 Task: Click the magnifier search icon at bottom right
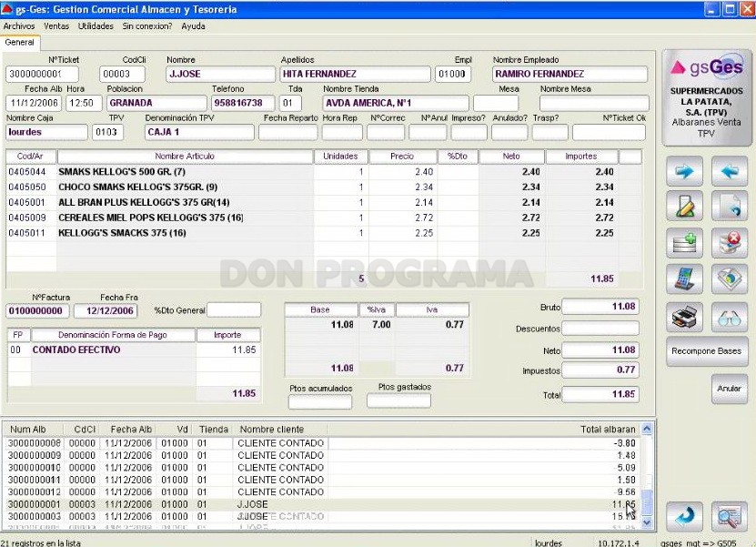tap(730, 516)
